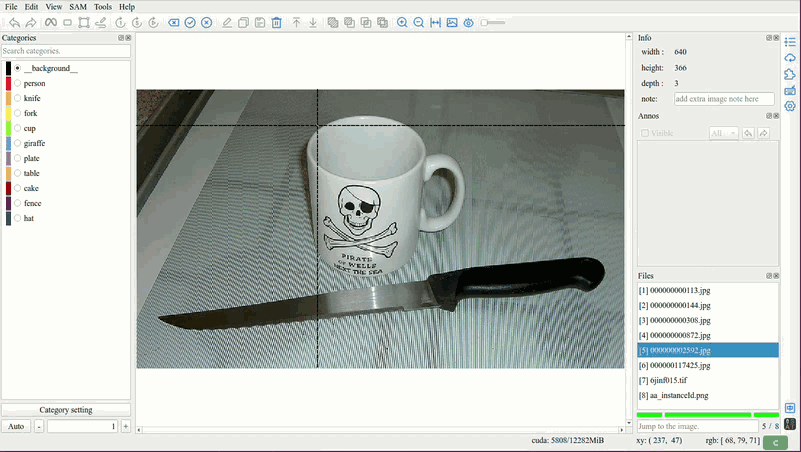801x452 pixels.
Task: Toggle polygon visibility eye icon
Action: point(468,22)
